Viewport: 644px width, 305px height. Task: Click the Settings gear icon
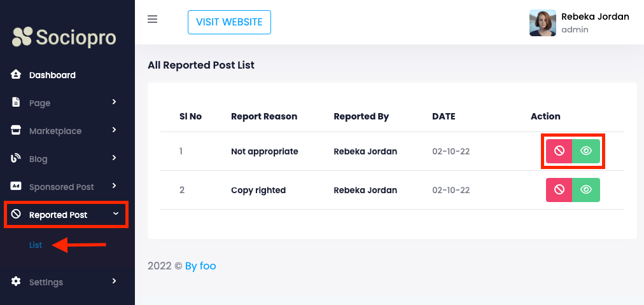(17, 281)
